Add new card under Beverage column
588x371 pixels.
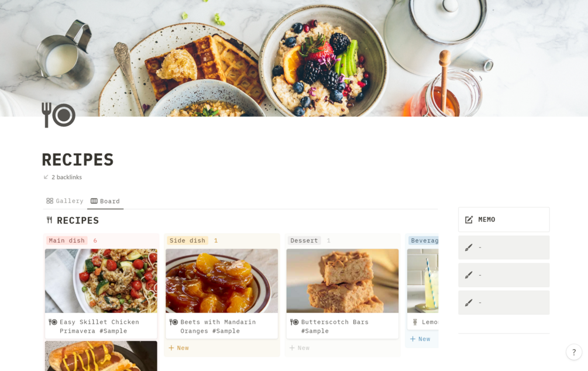click(420, 339)
